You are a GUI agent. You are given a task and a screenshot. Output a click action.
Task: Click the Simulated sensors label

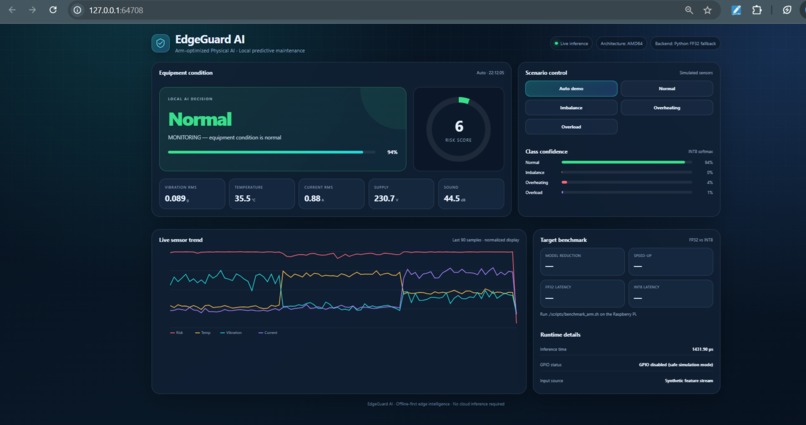click(696, 73)
